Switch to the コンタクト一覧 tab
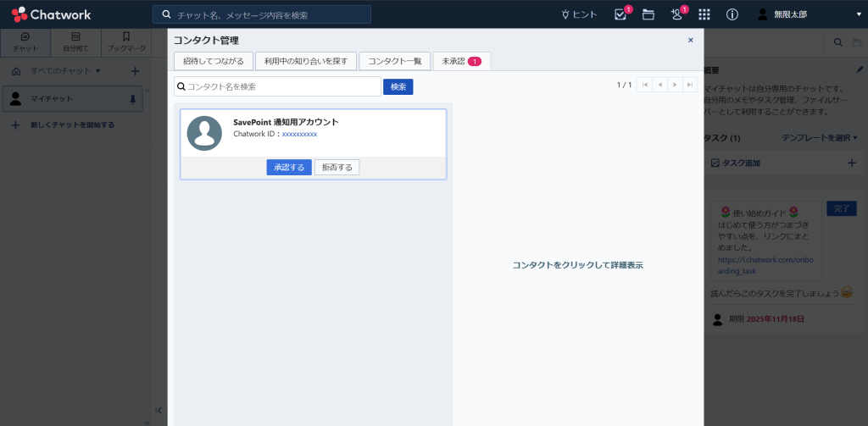The width and height of the screenshot is (868, 426). pyautogui.click(x=394, y=61)
